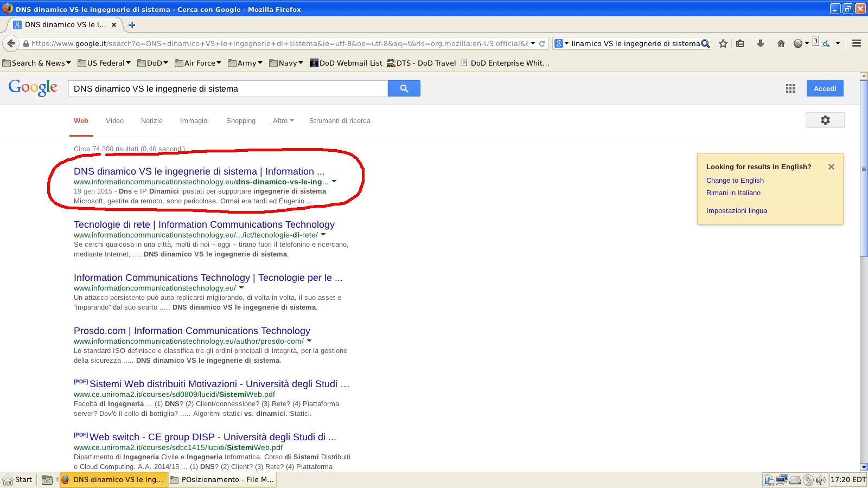868x488 pixels.
Task: Click the Firefox address bar URL
Action: pos(279,43)
